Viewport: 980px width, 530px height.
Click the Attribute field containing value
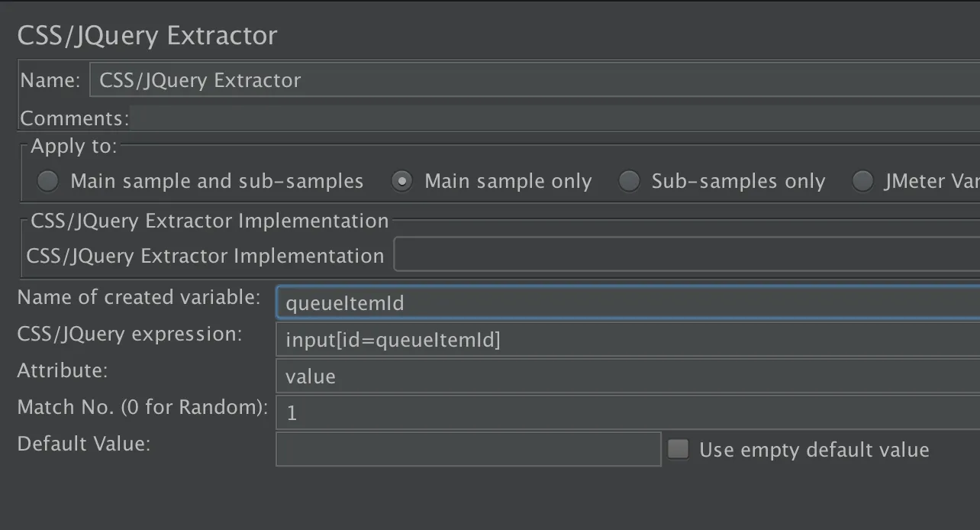[626, 376]
